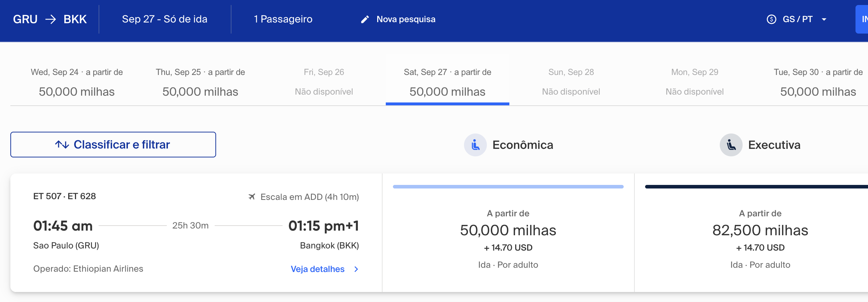Click the Executiva seat icon
868x302 pixels.
point(731,145)
